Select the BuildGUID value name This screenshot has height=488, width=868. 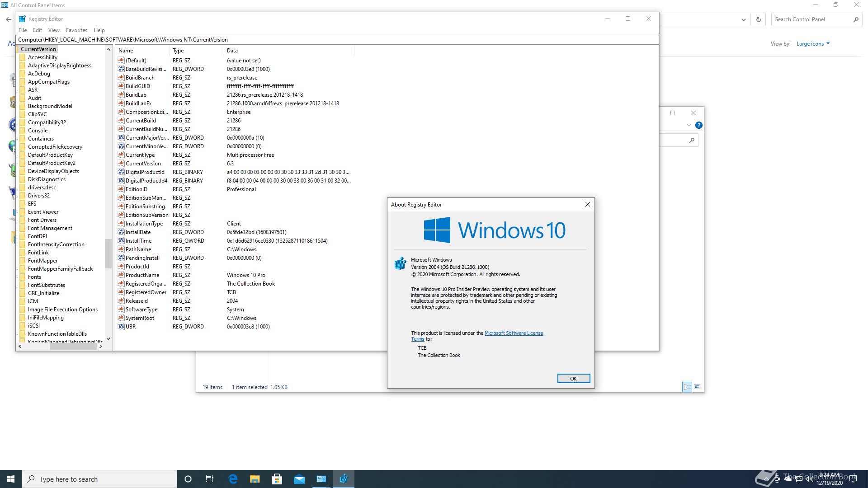(x=137, y=86)
